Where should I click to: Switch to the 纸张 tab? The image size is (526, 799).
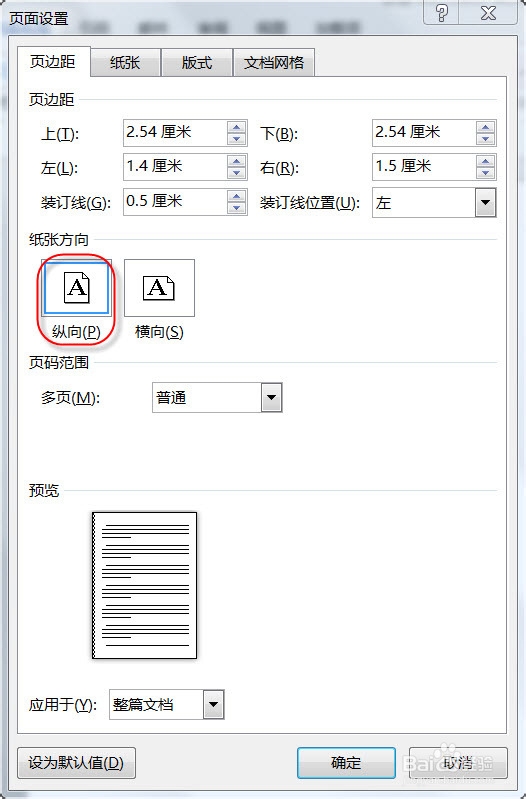point(125,63)
